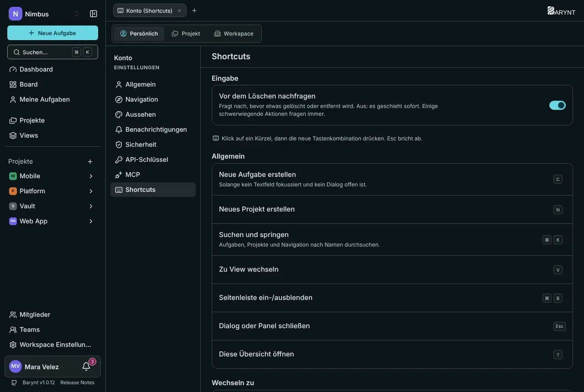Click the Neue Aufgabe button
Image resolution: width=584 pixels, height=392 pixels.
click(52, 33)
